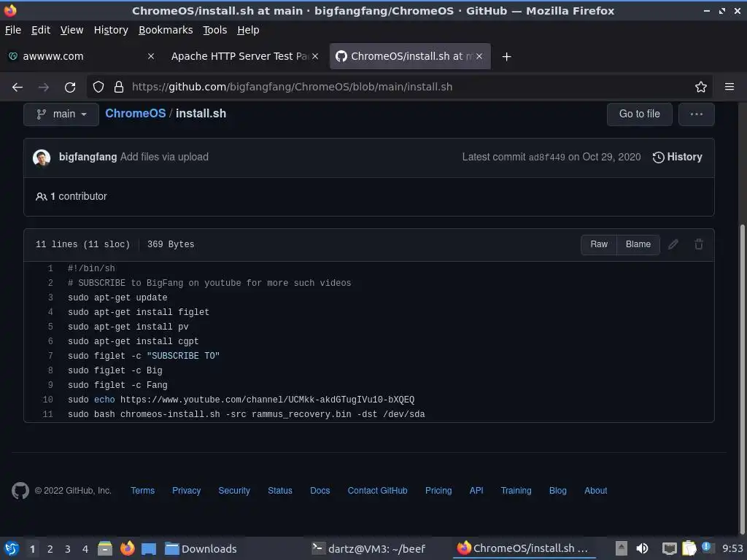
Task: Open the Edit menu
Action: point(41,30)
